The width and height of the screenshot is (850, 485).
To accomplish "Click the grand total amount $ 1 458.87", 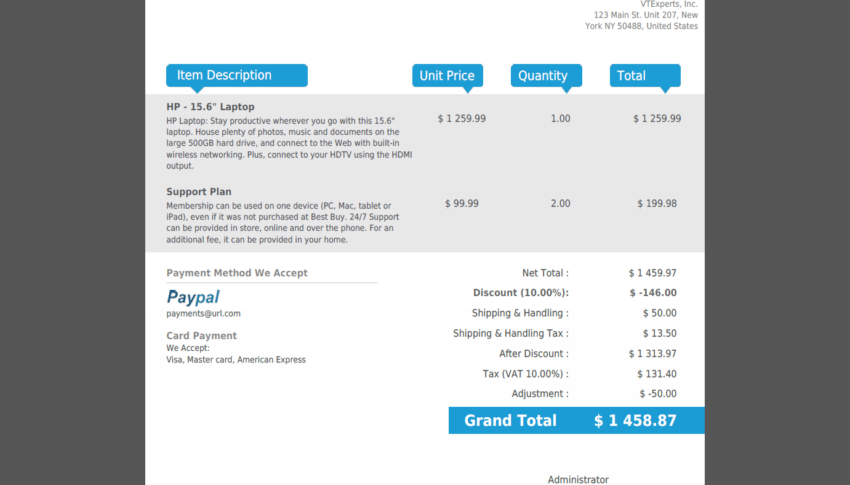I will (x=635, y=421).
